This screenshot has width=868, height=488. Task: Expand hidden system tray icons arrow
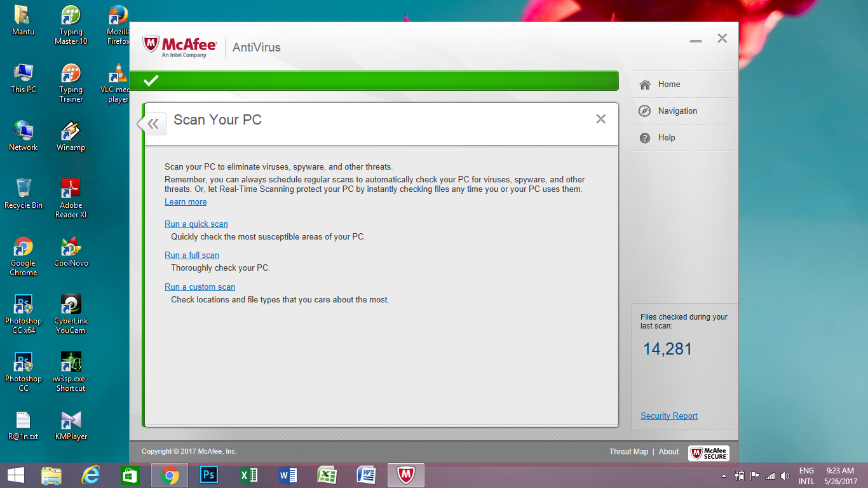pyautogui.click(x=724, y=476)
